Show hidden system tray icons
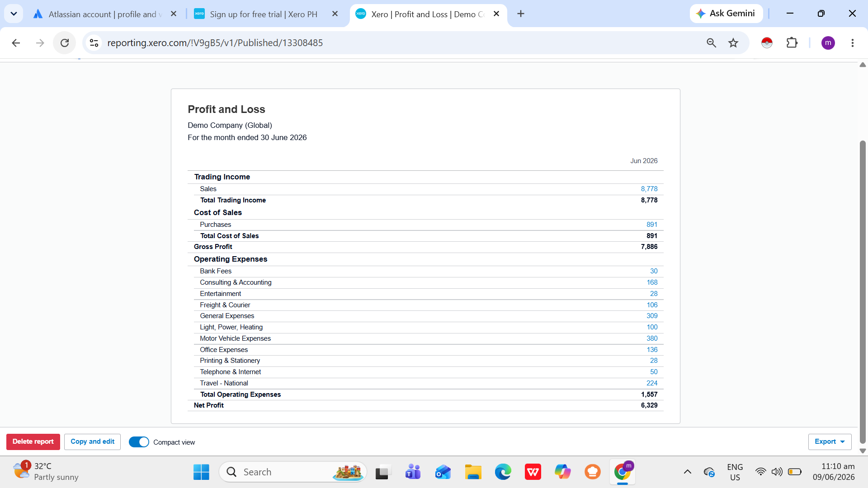This screenshot has height=488, width=868. 687,472
